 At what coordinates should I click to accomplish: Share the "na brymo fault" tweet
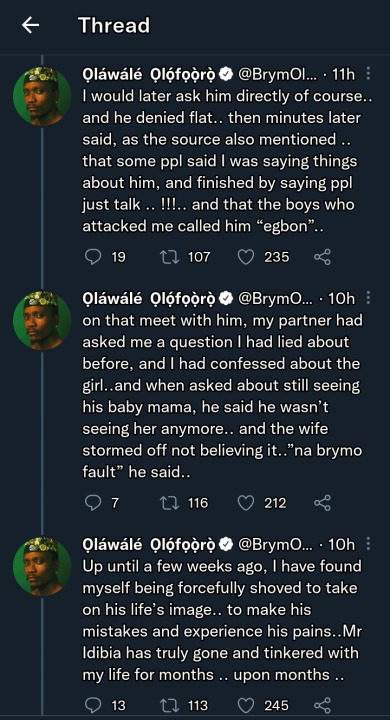click(x=322, y=503)
